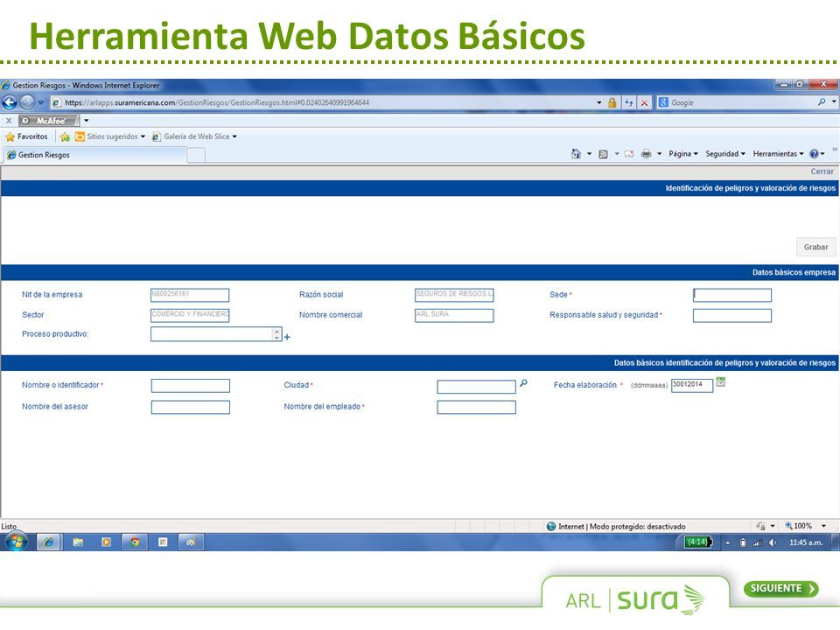840x630 pixels.
Task: Open the McAfee toolbar dropdown arrow
Action: tap(87, 121)
